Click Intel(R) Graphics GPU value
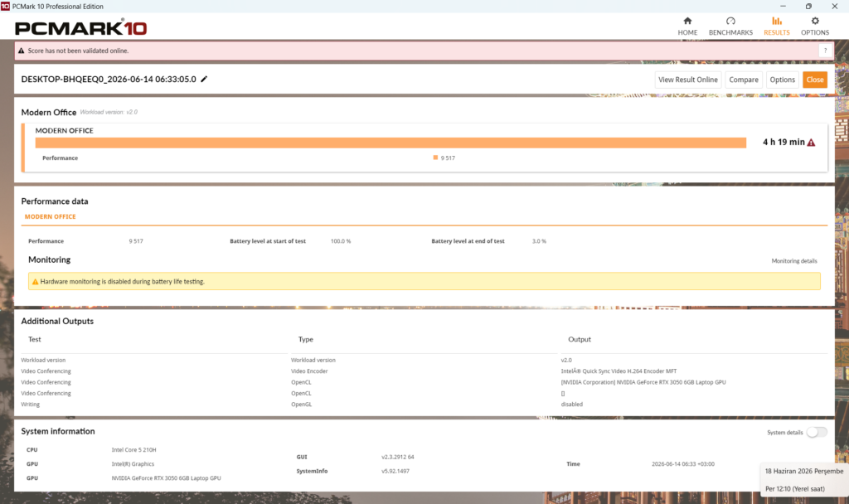The width and height of the screenshot is (849, 504). [133, 464]
